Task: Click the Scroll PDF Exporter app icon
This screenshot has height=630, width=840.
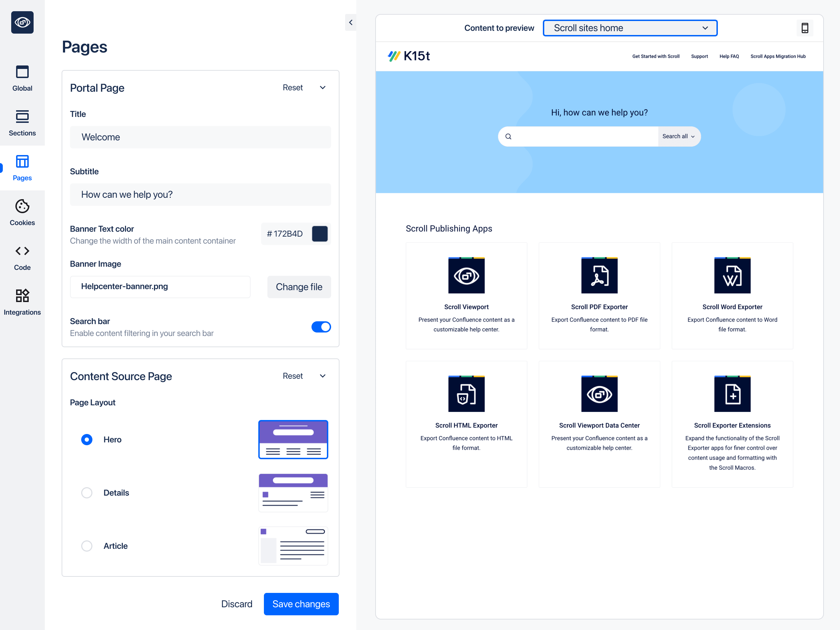Action: point(599,275)
